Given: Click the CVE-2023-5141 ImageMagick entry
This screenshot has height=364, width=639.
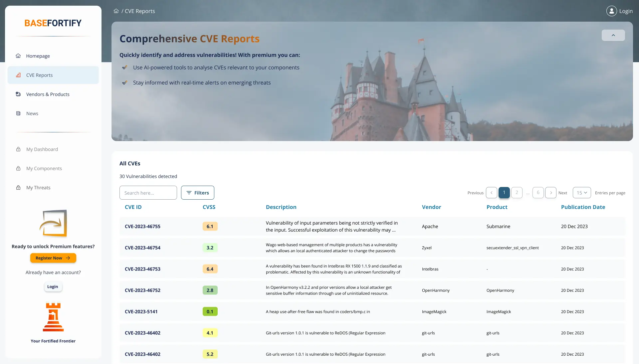Looking at the screenshot, I should (141, 311).
